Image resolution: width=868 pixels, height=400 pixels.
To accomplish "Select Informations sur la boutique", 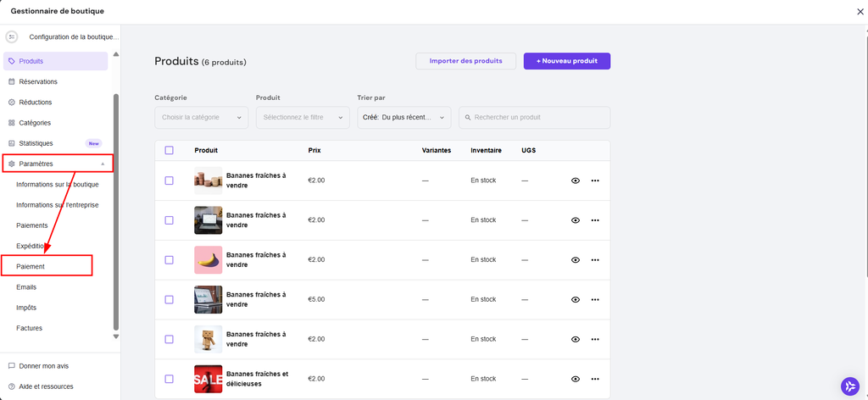I will (x=58, y=184).
